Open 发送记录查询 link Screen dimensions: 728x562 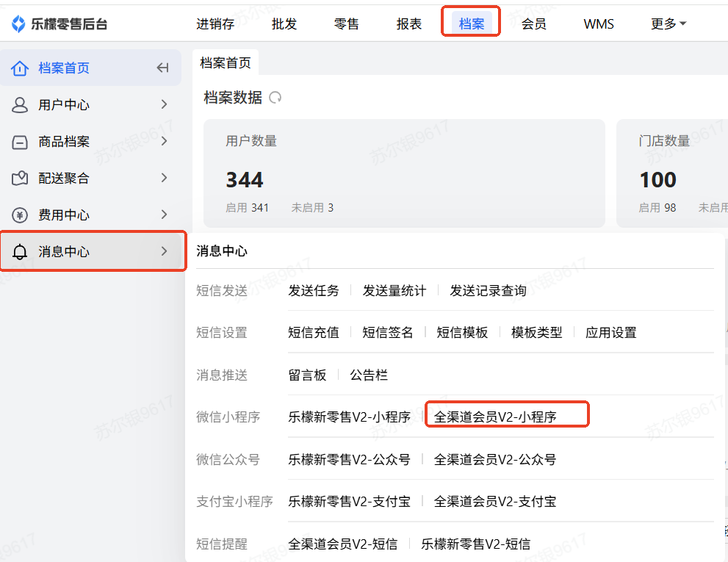[x=488, y=291]
